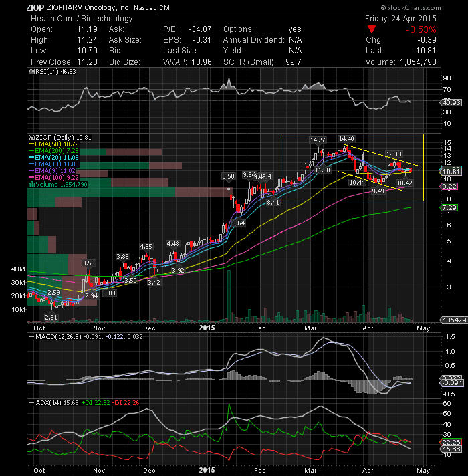This screenshot has width=468, height=476.
Task: Click the yellow line marker for EMA(50)
Action: (x=31, y=144)
